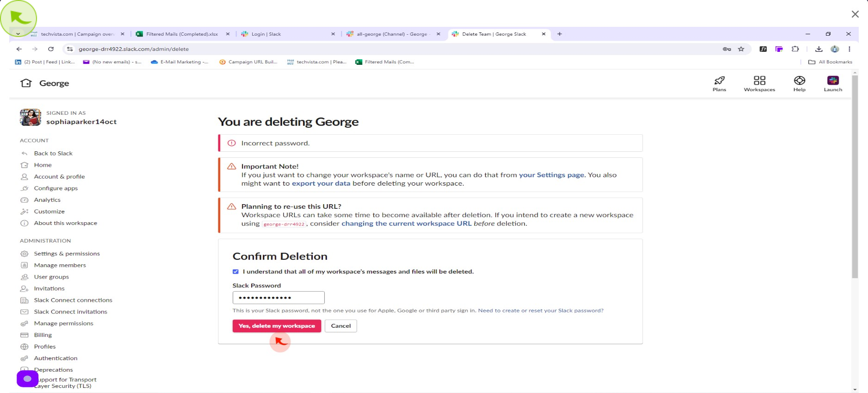Click changing the current workspace URL link
The width and height of the screenshot is (868, 393).
click(406, 224)
